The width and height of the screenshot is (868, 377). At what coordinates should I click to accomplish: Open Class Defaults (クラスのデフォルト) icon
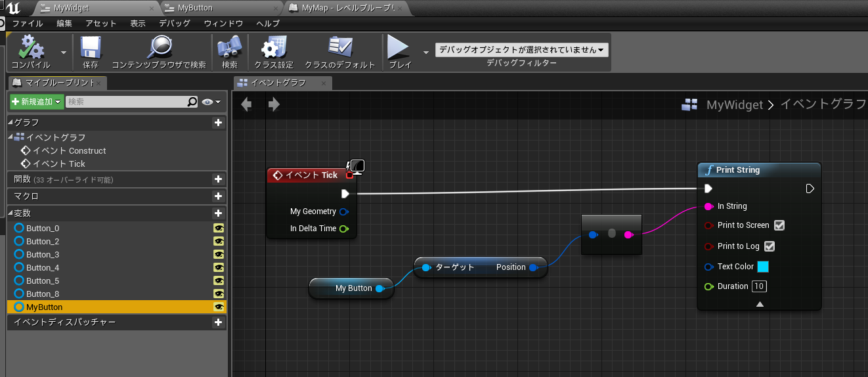340,47
